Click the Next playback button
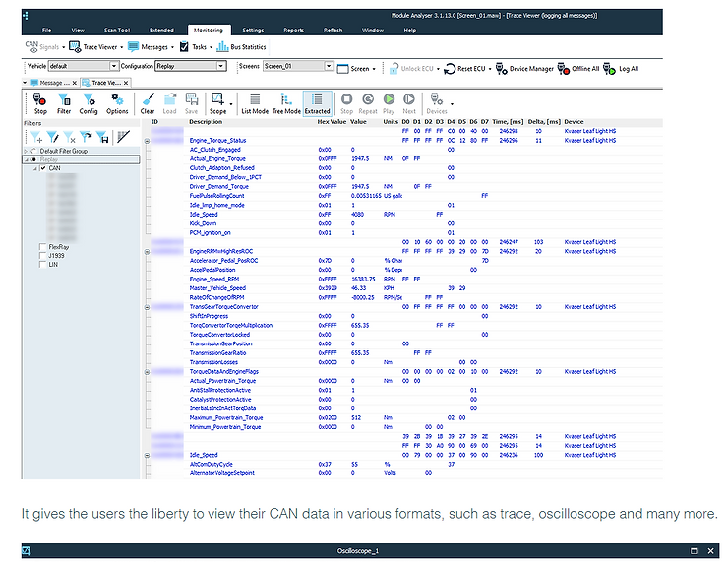 [409, 103]
